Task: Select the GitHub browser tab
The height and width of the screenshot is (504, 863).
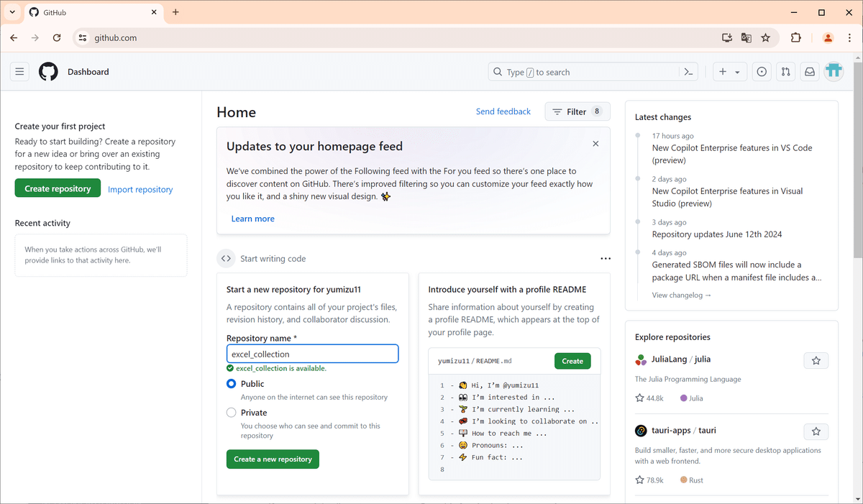Action: point(93,12)
